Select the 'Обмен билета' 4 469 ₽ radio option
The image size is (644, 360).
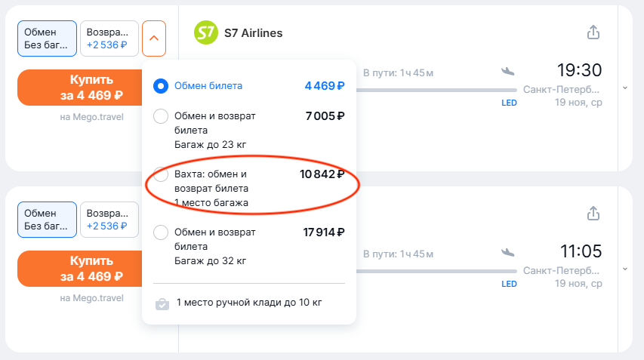pos(160,86)
